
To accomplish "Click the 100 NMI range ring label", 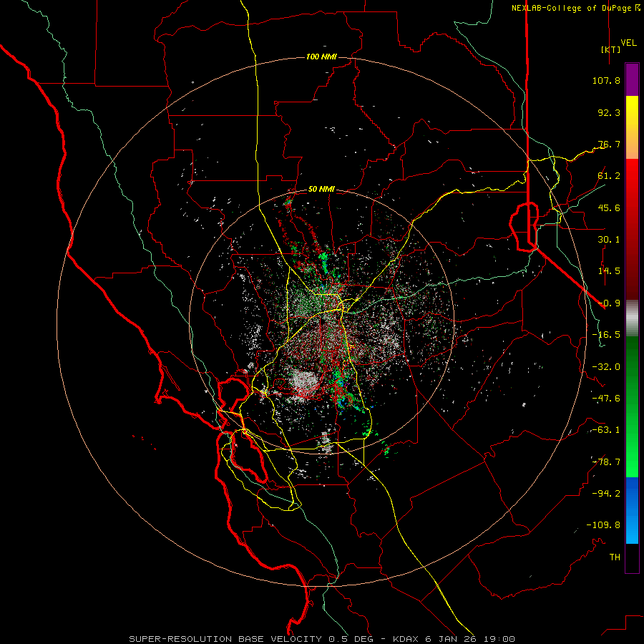I will pyautogui.click(x=321, y=57).
